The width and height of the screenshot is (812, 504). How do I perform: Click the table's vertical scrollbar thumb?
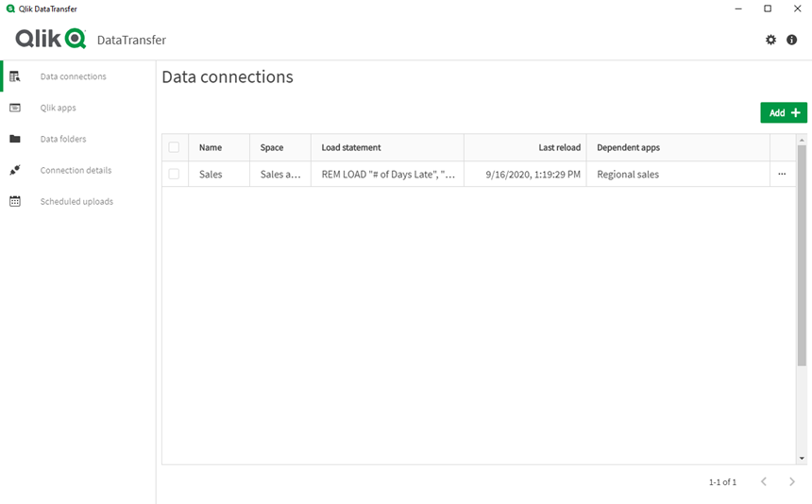click(802, 255)
